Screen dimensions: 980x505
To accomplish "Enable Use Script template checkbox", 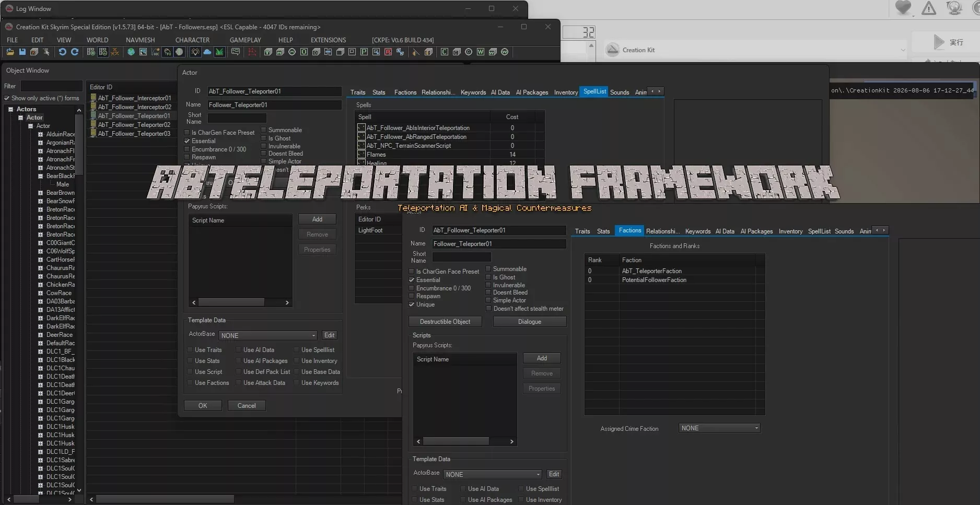I will (x=190, y=372).
